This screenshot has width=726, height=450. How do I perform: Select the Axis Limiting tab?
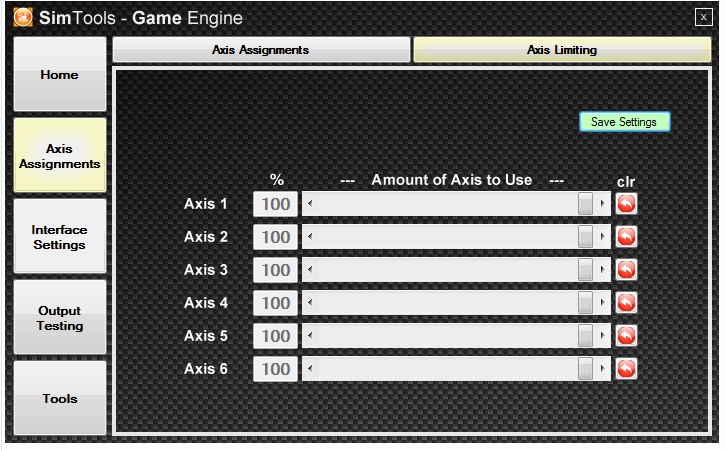point(562,50)
